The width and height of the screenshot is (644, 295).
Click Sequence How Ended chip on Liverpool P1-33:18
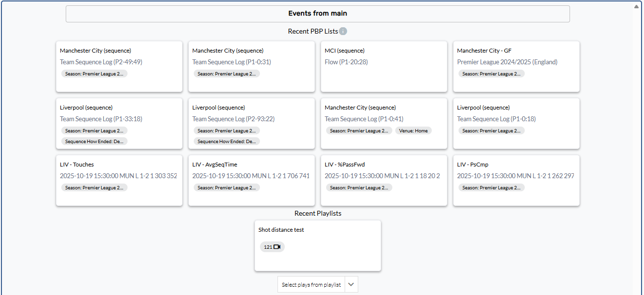94,141
